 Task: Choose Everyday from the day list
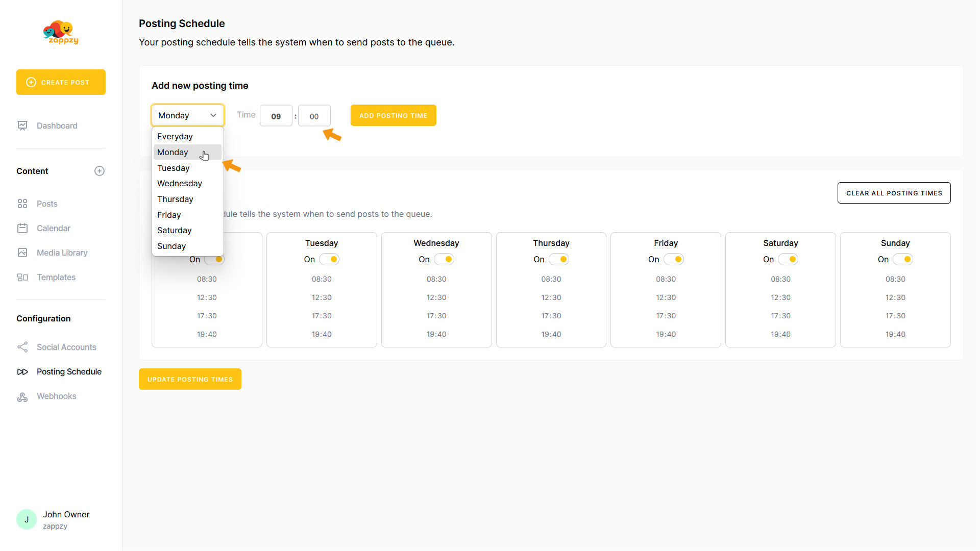175,136
